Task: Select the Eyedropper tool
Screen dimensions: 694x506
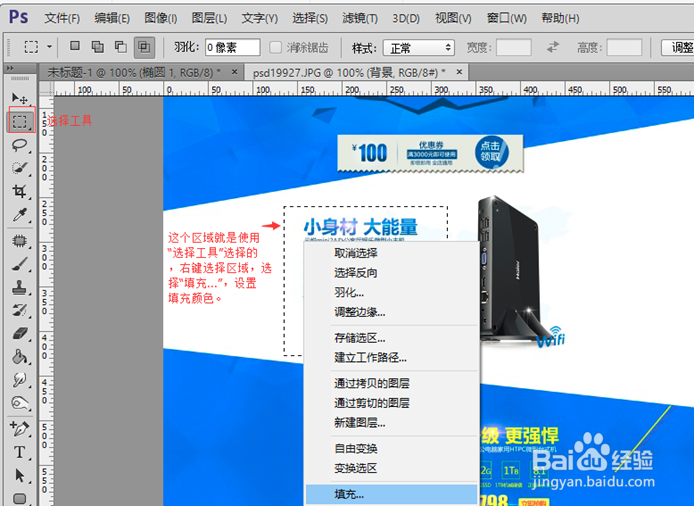Action: [19, 215]
